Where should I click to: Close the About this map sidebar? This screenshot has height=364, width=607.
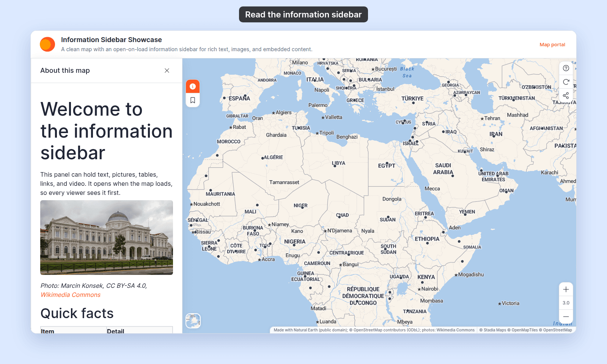(x=167, y=71)
